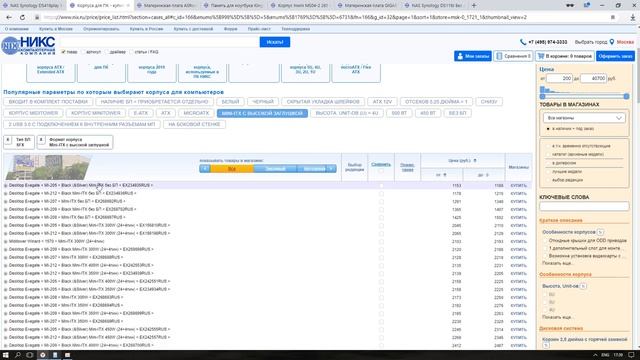This screenshot has height=360, width=640.
Task: Reload the page with browser refresh icon
Action: [22, 18]
